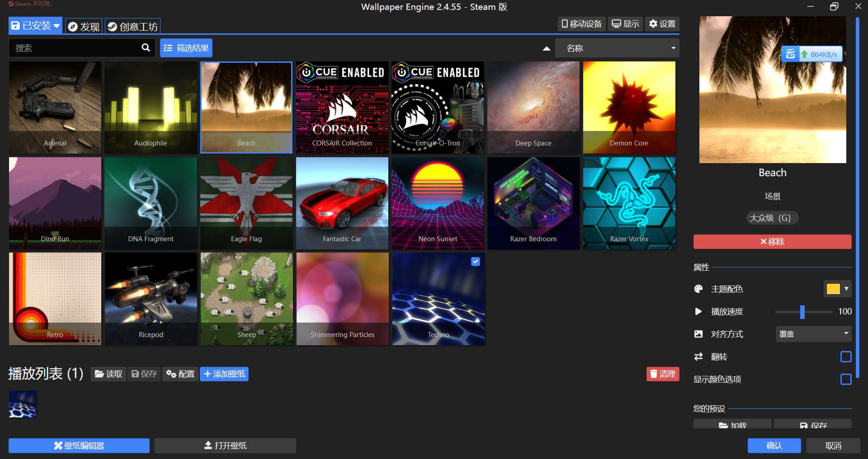868x459 pixels.
Task: Select the CORSAIR Collection wallpaper
Action: (342, 108)
